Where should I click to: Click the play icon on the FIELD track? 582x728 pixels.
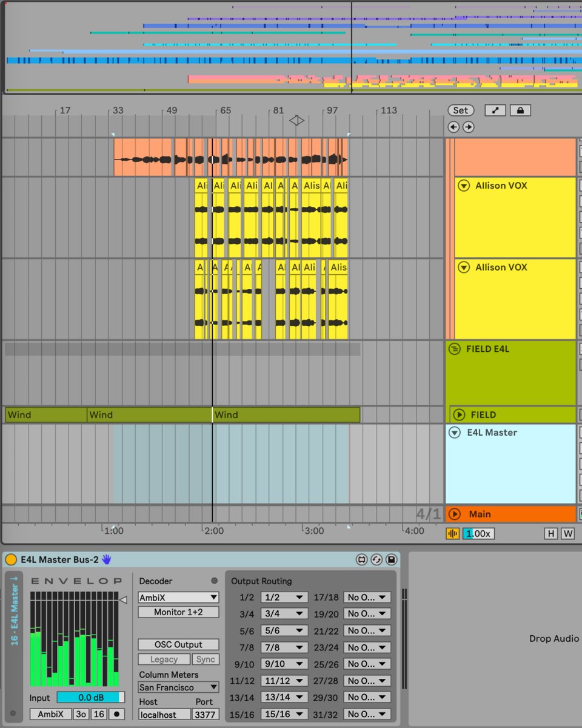(459, 415)
